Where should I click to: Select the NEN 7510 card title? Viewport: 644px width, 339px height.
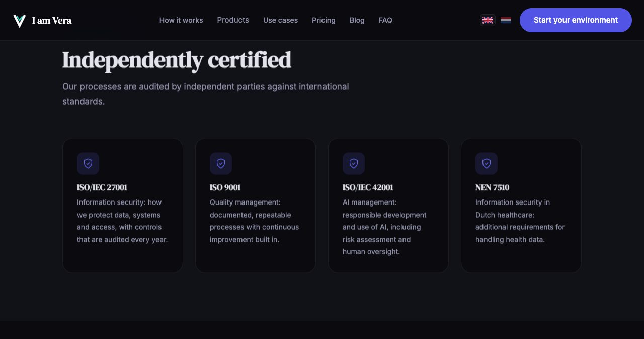492,187
